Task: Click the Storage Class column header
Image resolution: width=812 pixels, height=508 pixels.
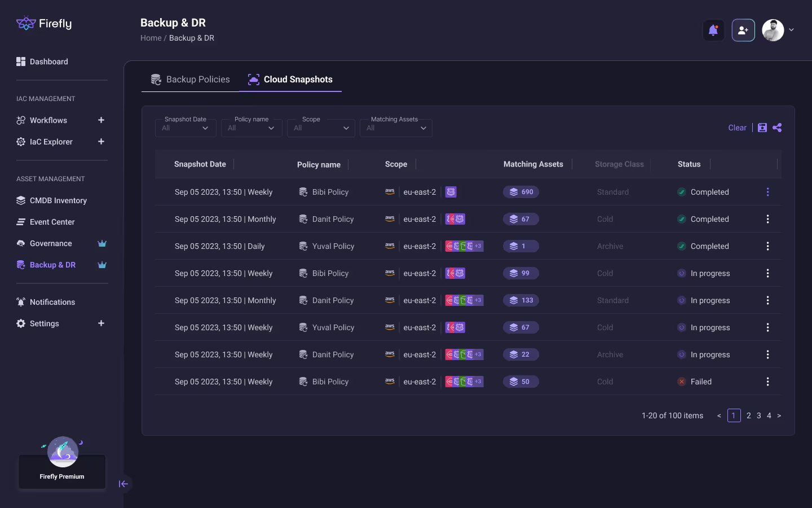Action: click(x=619, y=164)
